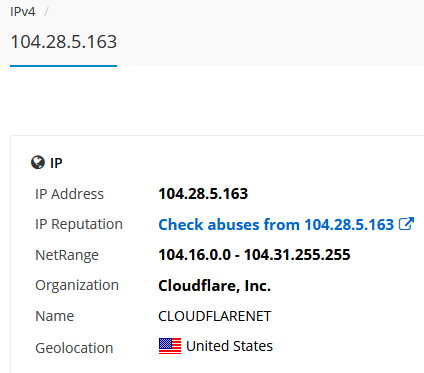Click the IP Reputation field label
The height and width of the screenshot is (373, 424).
pyautogui.click(x=79, y=224)
